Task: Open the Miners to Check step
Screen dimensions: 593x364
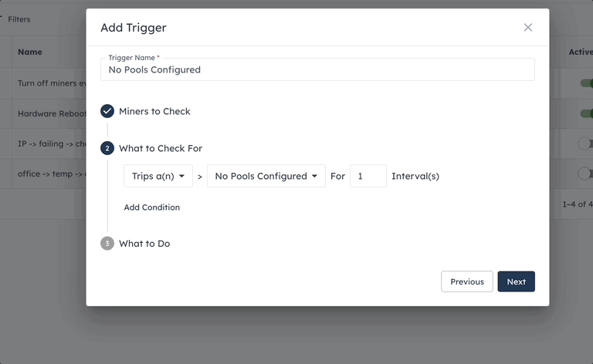Action: click(154, 111)
